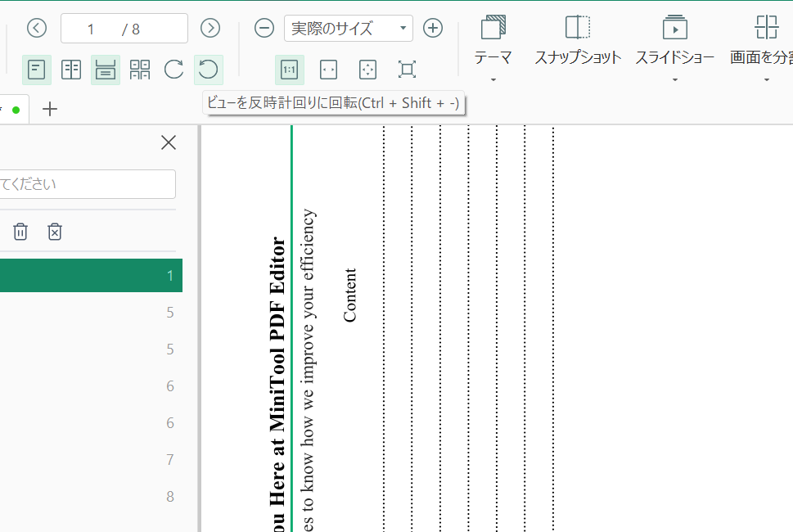
Task: Enable single page view mode
Action: (x=36, y=70)
